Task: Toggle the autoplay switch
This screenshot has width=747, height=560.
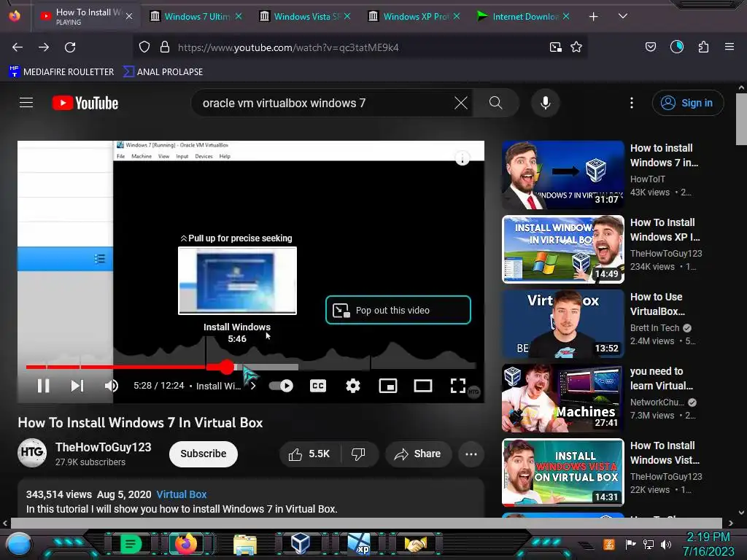Action: (x=281, y=386)
